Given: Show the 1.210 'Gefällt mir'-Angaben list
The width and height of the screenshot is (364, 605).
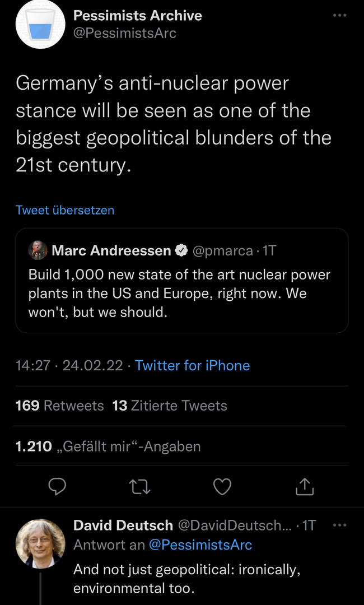Looking at the screenshot, I should point(108,446).
